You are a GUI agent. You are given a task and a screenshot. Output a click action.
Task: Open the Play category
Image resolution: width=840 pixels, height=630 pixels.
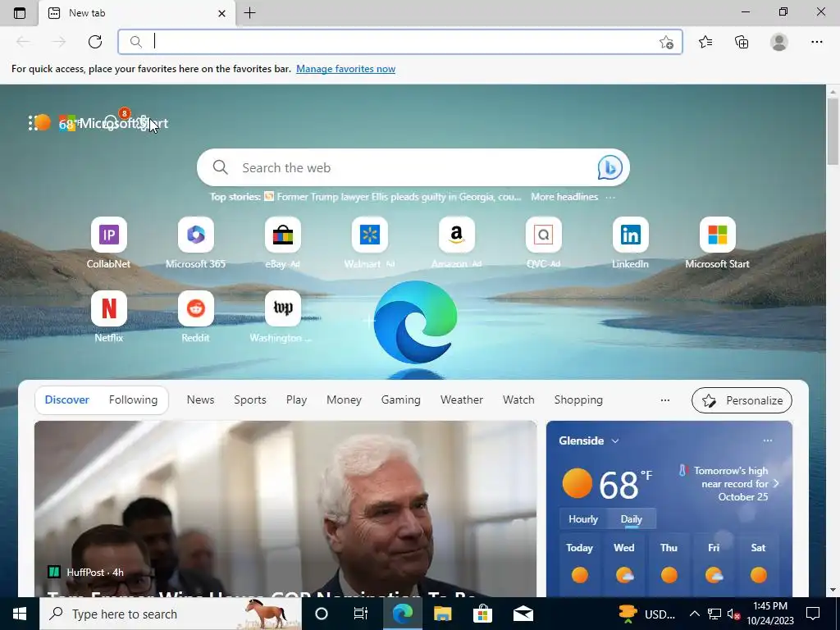(296, 399)
